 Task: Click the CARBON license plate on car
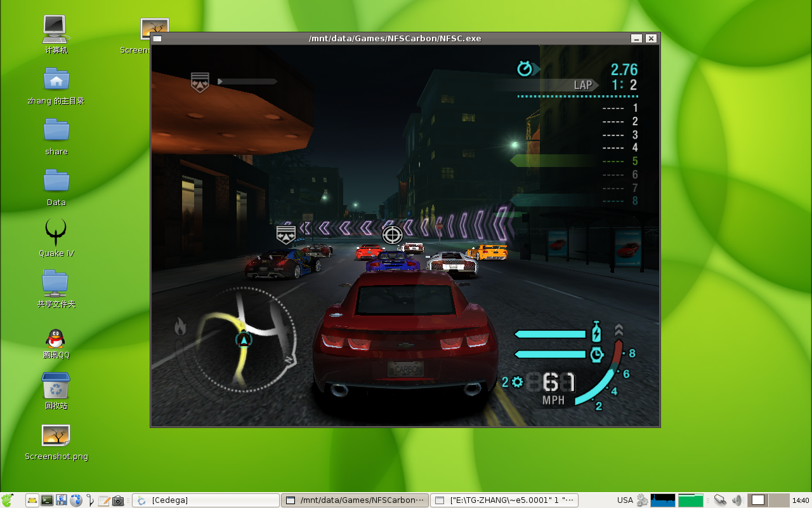coord(405,369)
